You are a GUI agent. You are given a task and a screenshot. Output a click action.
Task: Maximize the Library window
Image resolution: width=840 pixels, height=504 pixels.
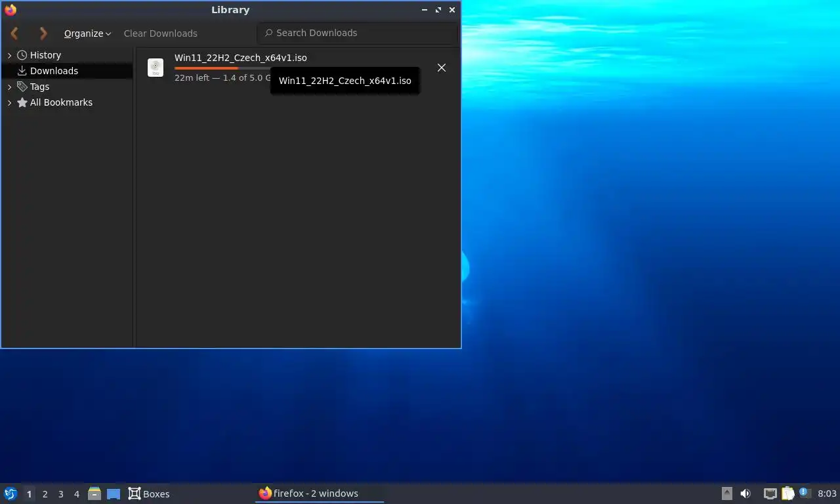tap(438, 10)
